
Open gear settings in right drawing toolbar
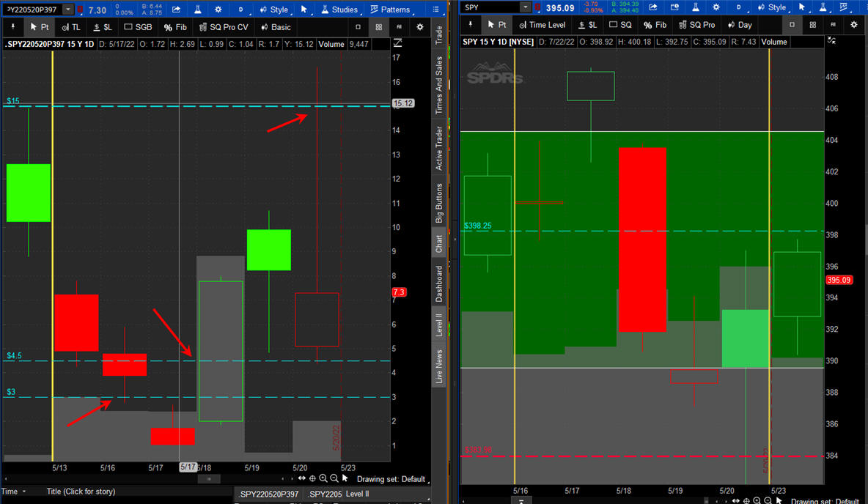(854, 24)
